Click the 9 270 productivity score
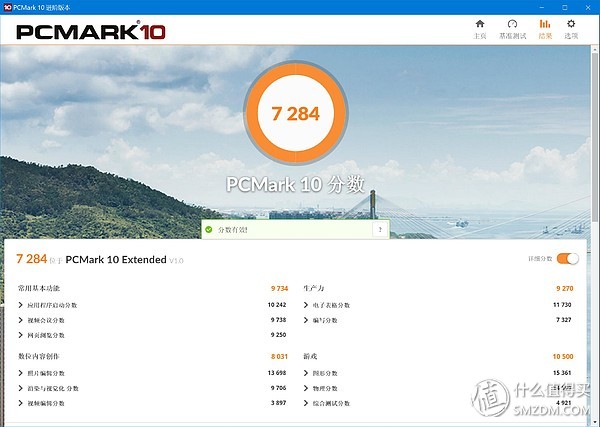The image size is (600, 427). (x=565, y=288)
